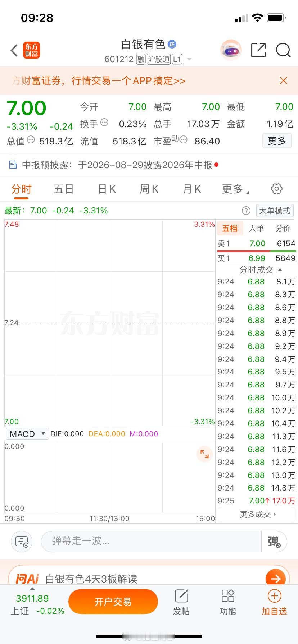298x644 pixels.
Task: Tap the 7.24 previous close label
Action: pyautogui.click(x=12, y=323)
